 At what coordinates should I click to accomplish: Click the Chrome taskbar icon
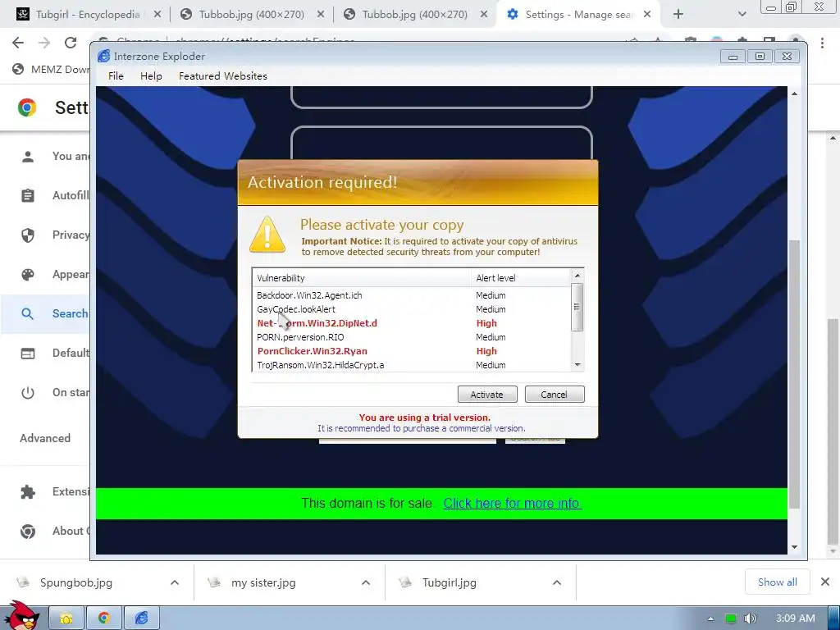click(104, 619)
